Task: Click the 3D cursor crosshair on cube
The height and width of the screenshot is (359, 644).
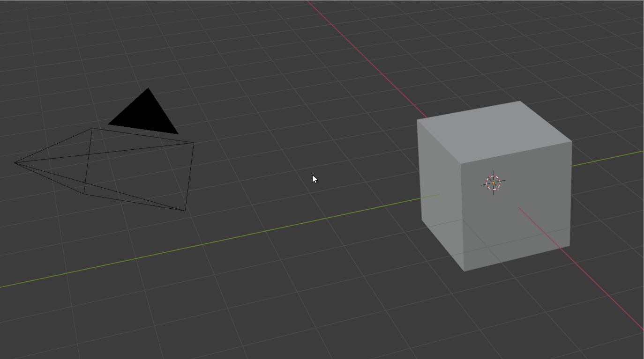Action: tap(493, 183)
